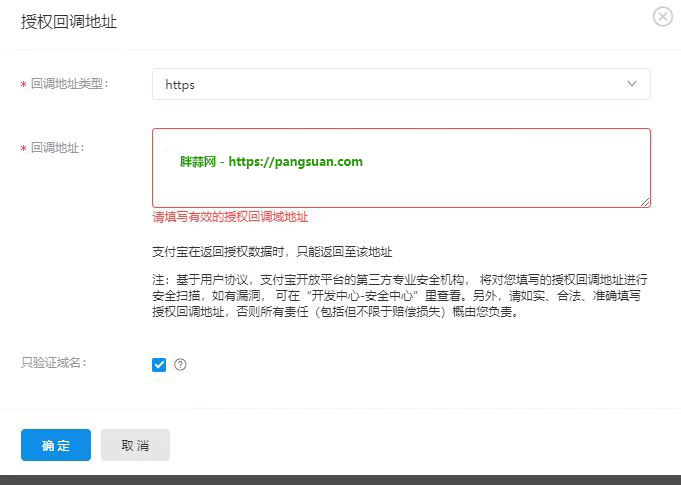Close the 授权回调地址 dialog
681x485 pixels.
pyautogui.click(x=662, y=17)
